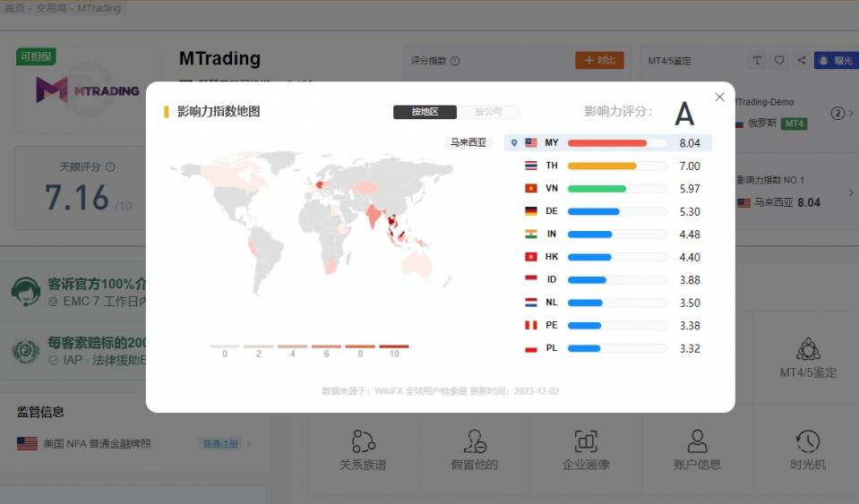
Task: Click the orange TH score bar
Action: coord(602,166)
